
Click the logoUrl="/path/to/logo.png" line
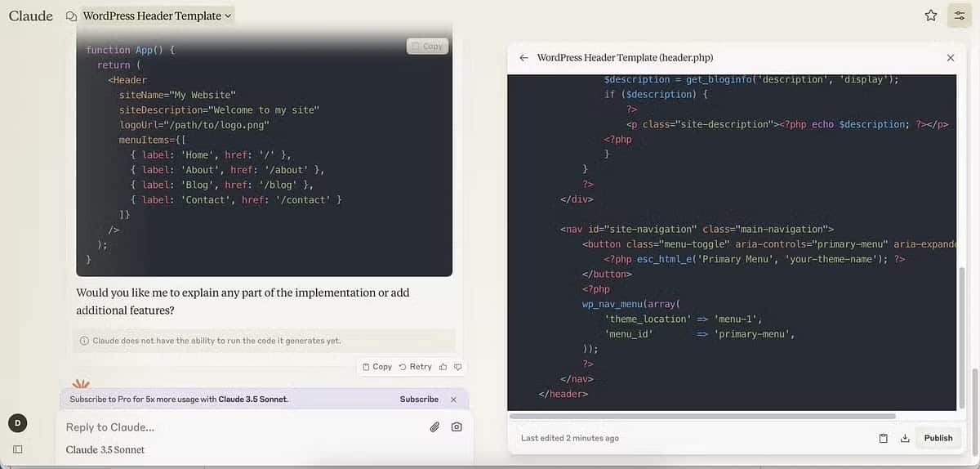pos(194,125)
